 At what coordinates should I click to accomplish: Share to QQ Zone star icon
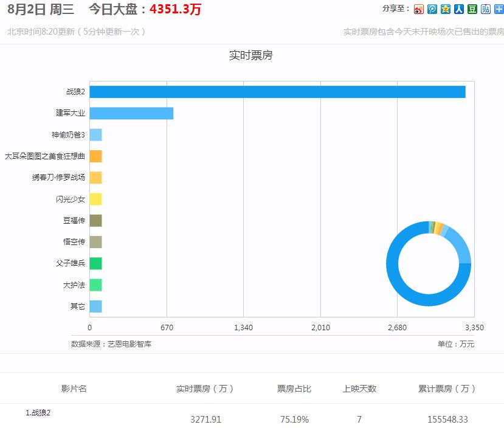[x=446, y=9]
